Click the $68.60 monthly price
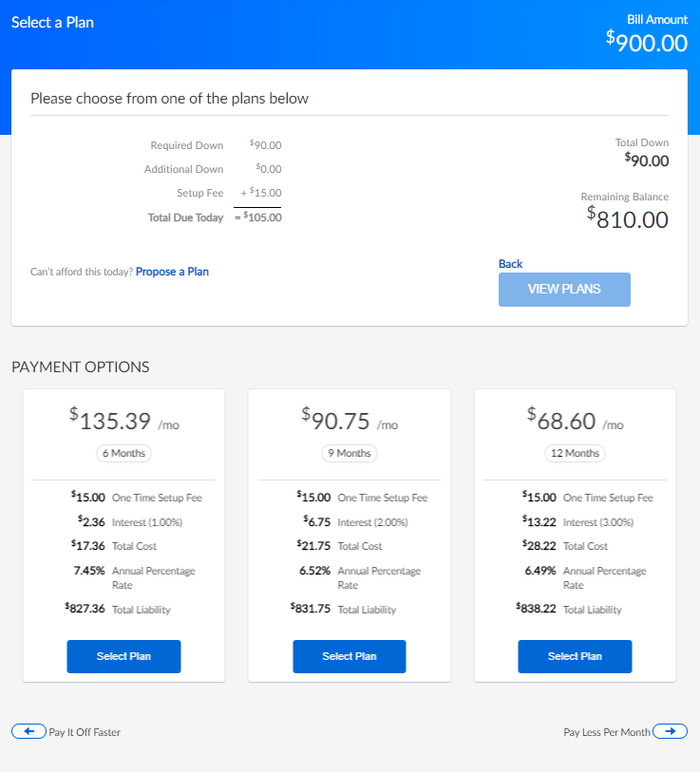700x772 pixels. click(x=560, y=420)
